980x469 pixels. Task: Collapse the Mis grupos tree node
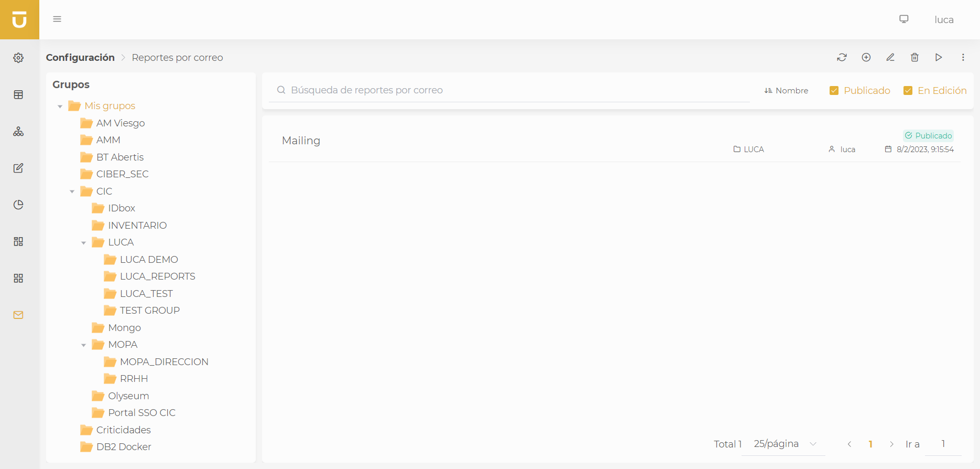60,106
